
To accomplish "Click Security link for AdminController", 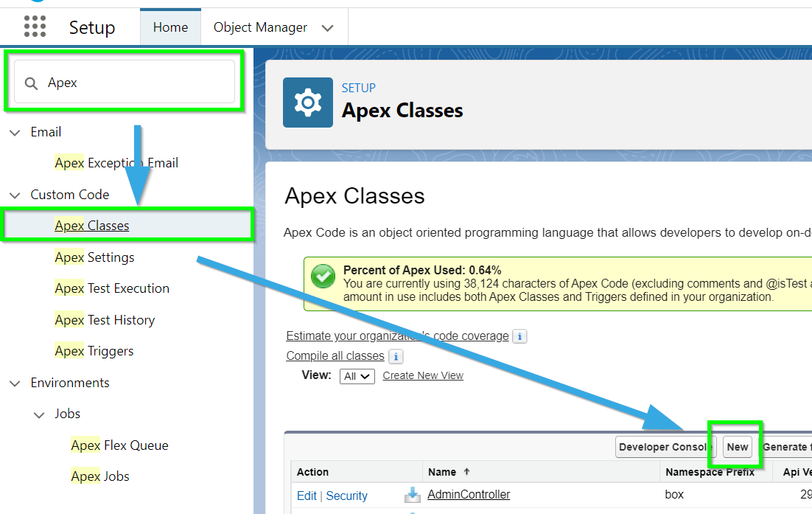I will 347,496.
